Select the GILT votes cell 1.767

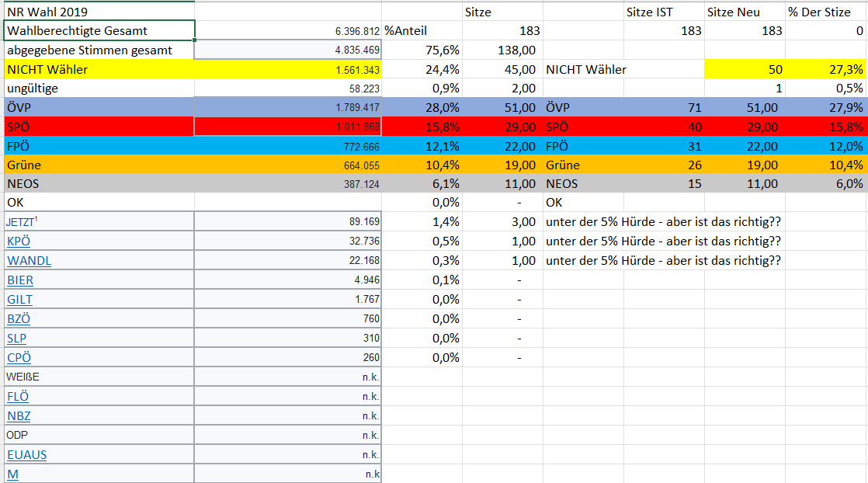click(288, 299)
